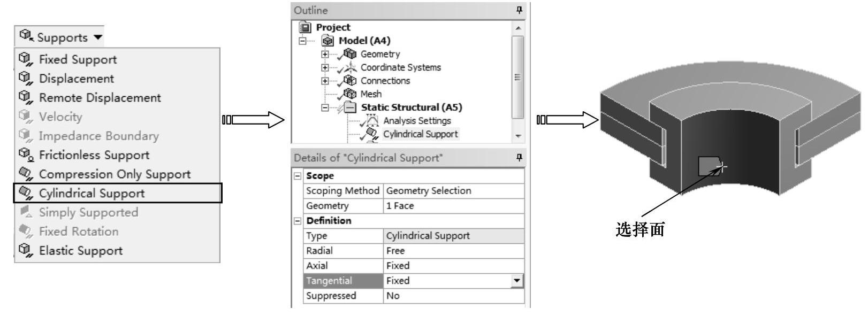This screenshot has height=316, width=868.
Task: Select Static Structural (A5) node
Action: (411, 107)
